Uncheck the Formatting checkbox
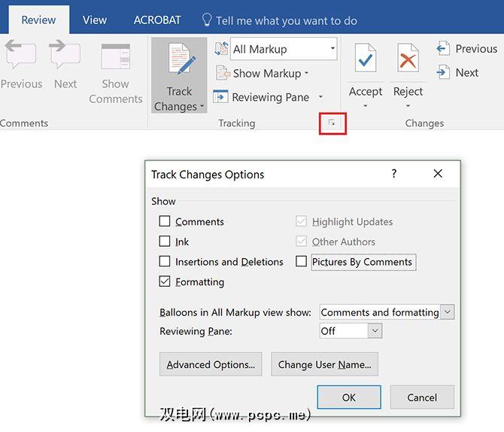 pos(165,281)
